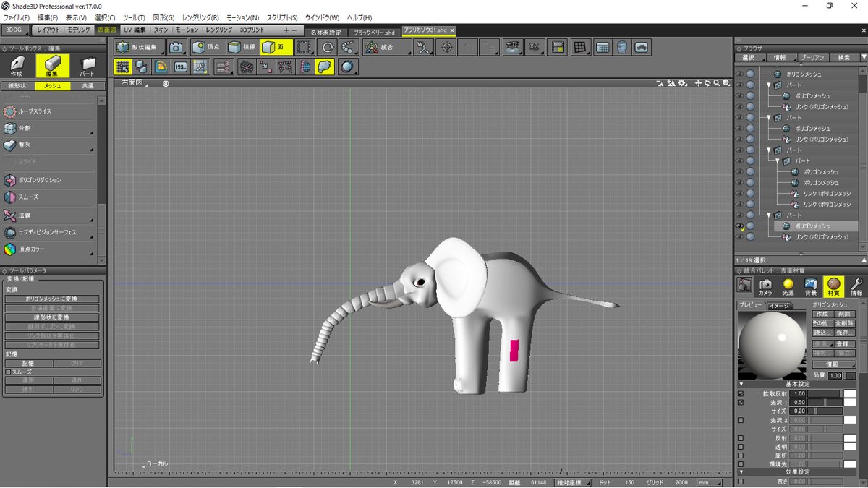The height and width of the screenshot is (488, 868).
Task: Toggle the 拡散反射 checkbox
Action: (741, 394)
